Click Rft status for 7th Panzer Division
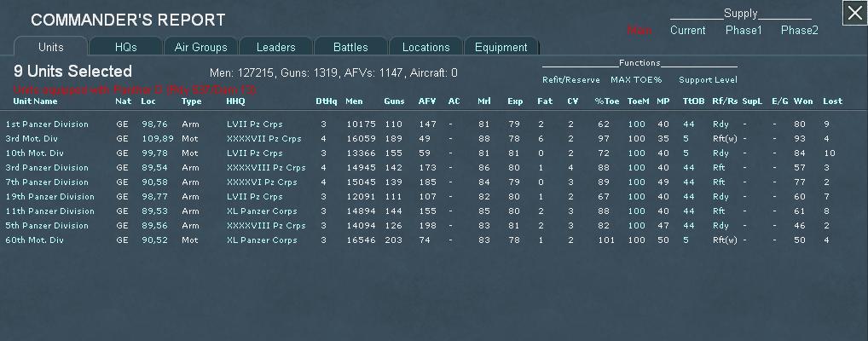The width and height of the screenshot is (868, 341). pyautogui.click(x=719, y=182)
